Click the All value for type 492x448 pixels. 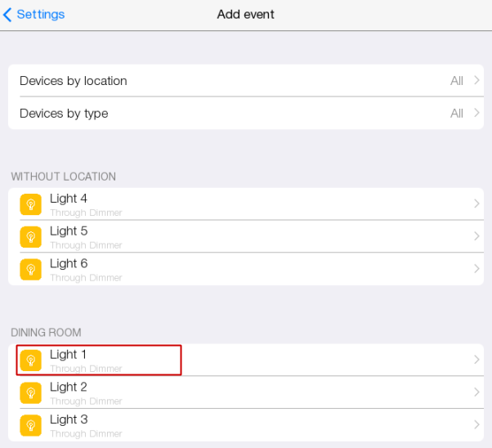tap(457, 114)
